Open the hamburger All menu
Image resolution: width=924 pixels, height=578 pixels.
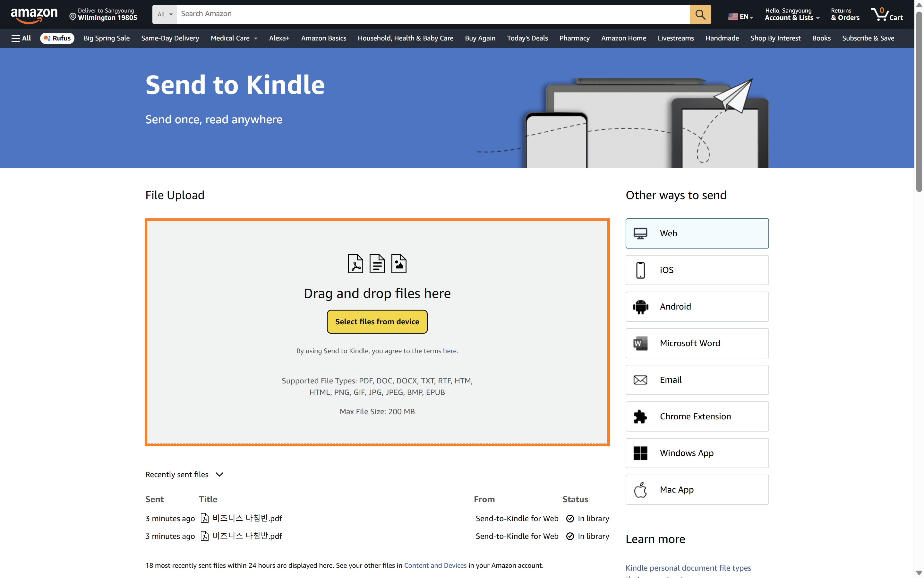click(x=21, y=38)
